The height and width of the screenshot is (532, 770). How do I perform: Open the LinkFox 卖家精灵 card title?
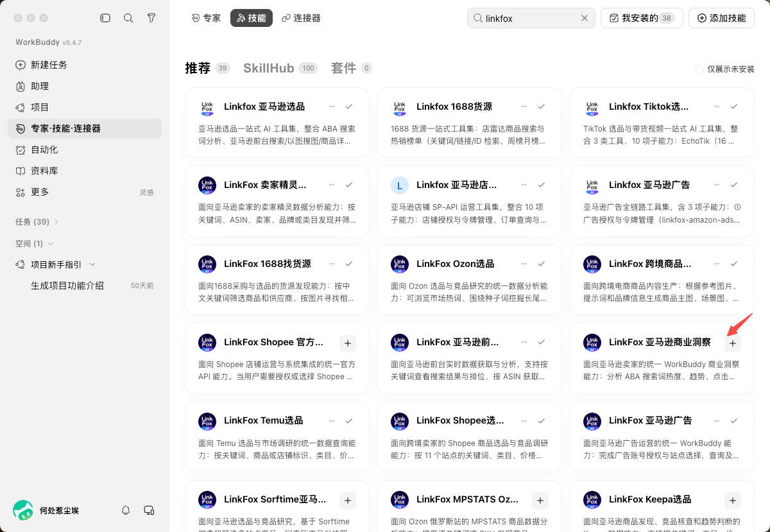pyautogui.click(x=265, y=185)
